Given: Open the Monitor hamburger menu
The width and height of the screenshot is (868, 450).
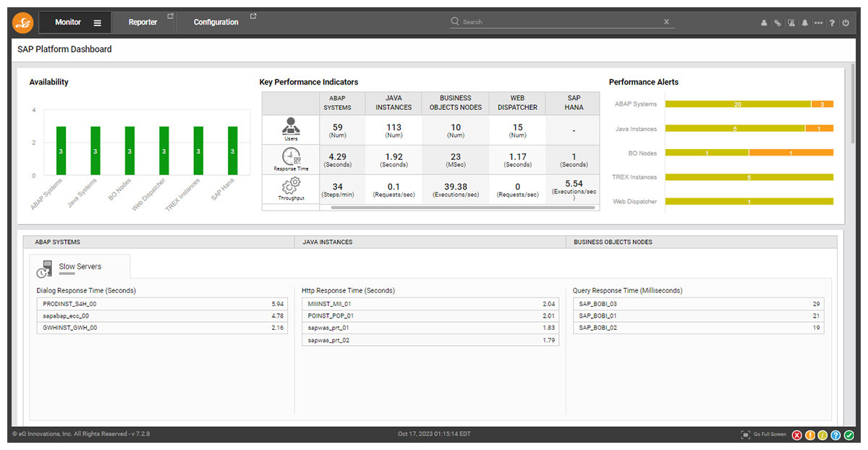Looking at the screenshot, I should [98, 22].
